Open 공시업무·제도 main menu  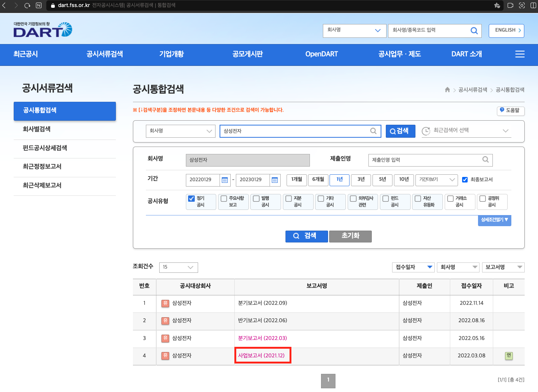[x=400, y=54]
